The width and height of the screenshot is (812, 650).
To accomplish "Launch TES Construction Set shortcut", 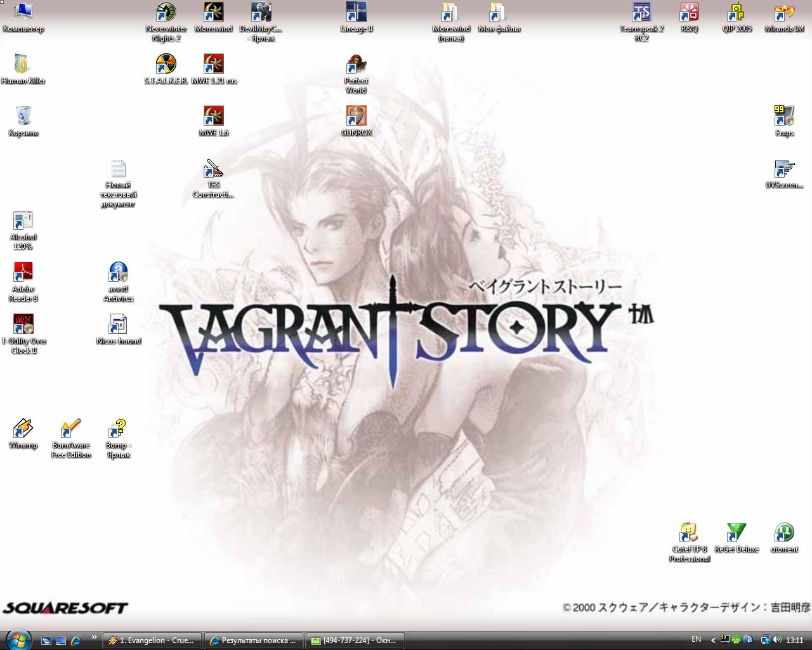I will click(x=213, y=178).
